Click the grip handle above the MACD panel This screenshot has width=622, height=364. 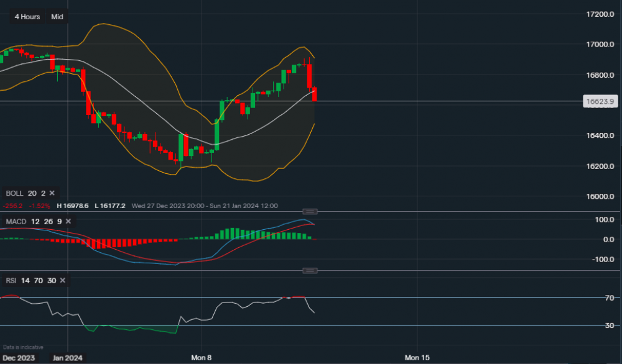(x=309, y=211)
